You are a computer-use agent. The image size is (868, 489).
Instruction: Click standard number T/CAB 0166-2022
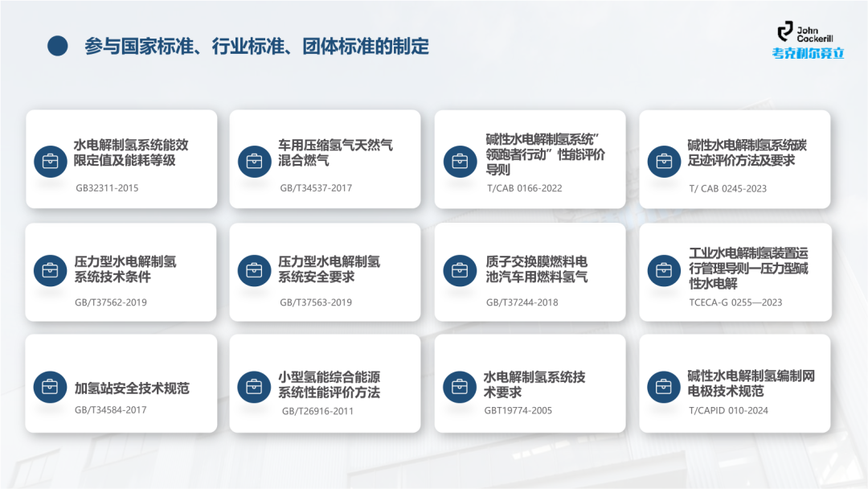coord(525,188)
